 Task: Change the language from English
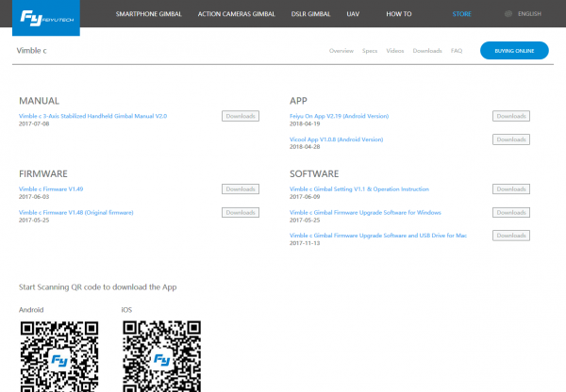click(529, 14)
